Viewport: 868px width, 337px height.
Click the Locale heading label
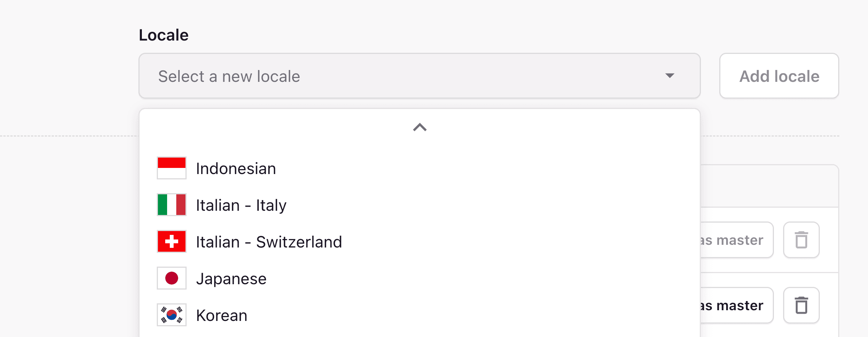tap(164, 34)
